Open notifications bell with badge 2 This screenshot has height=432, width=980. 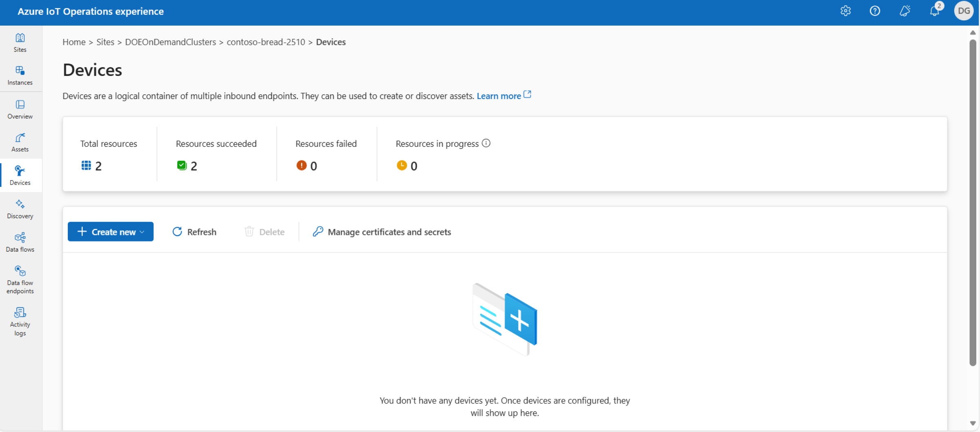click(935, 11)
